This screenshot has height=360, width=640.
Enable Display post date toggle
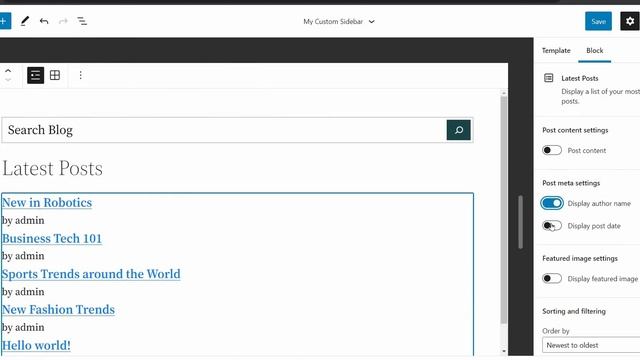(552, 226)
